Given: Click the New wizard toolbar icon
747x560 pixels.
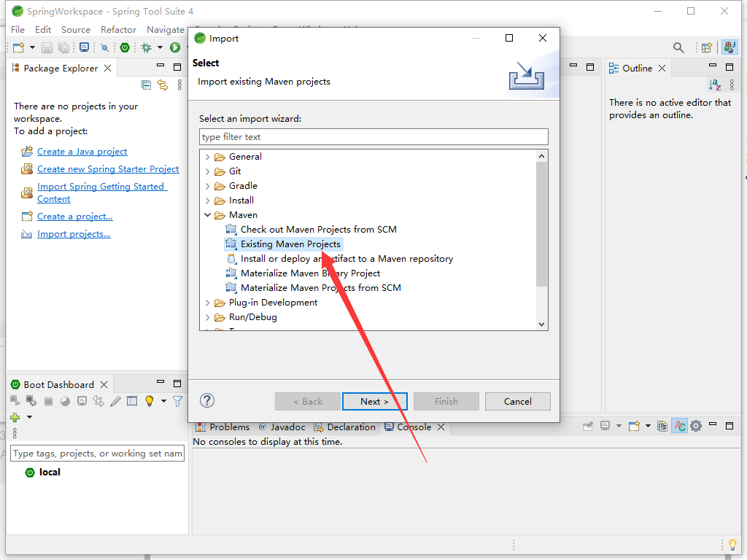Looking at the screenshot, I should click(x=18, y=47).
